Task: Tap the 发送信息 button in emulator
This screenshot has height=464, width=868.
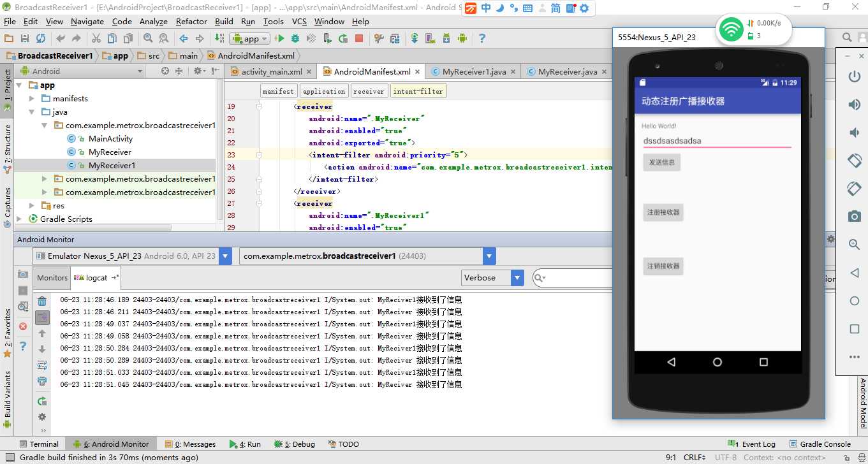Action: point(662,163)
